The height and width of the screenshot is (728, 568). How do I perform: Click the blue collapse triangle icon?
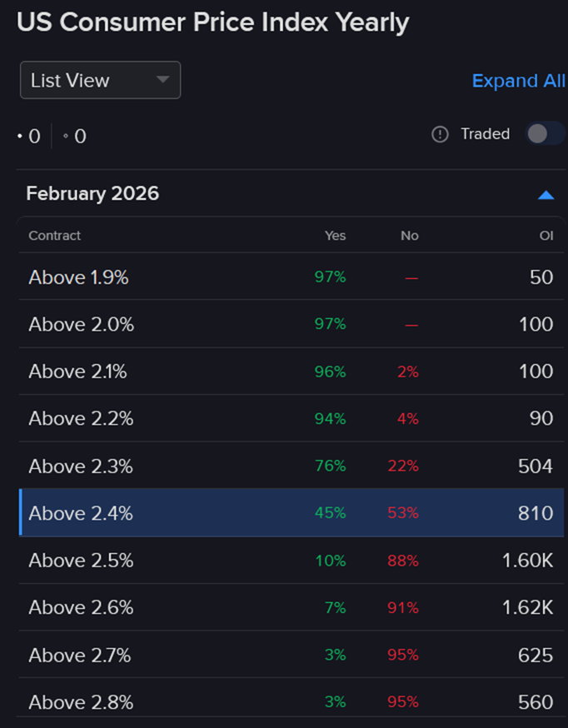pos(546,194)
